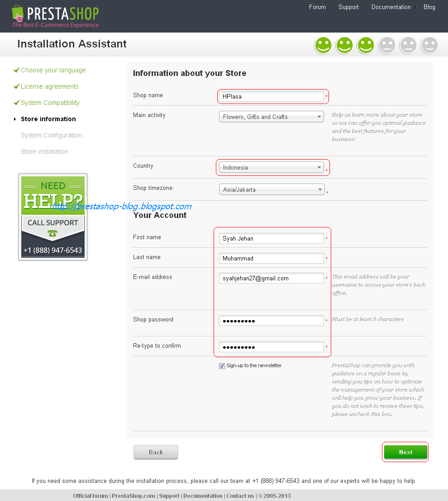448x501 pixels.
Task: Click the green Next button
Action: pos(405,452)
